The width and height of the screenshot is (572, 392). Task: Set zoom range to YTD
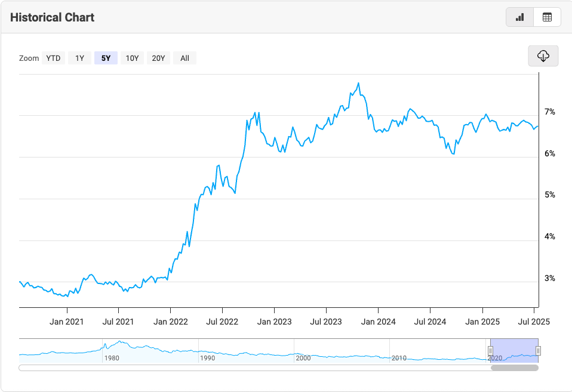point(53,58)
